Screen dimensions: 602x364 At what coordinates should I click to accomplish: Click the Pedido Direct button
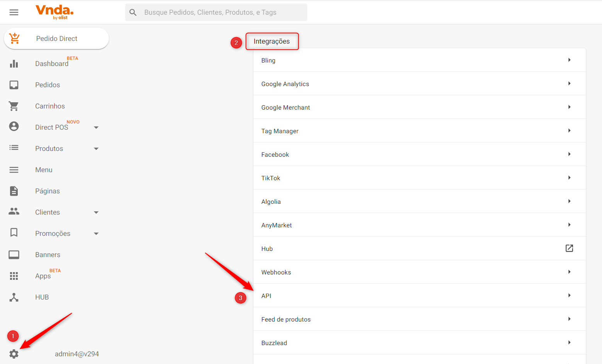[x=56, y=39]
